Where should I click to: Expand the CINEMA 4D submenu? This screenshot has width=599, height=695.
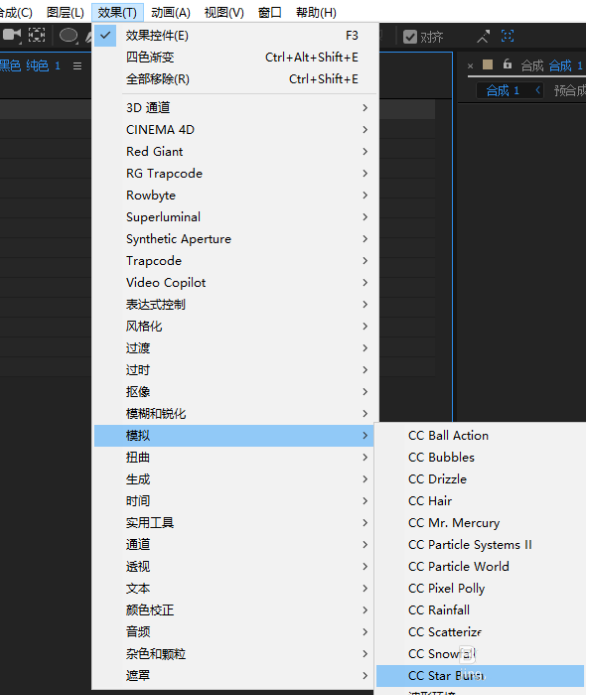pos(235,129)
